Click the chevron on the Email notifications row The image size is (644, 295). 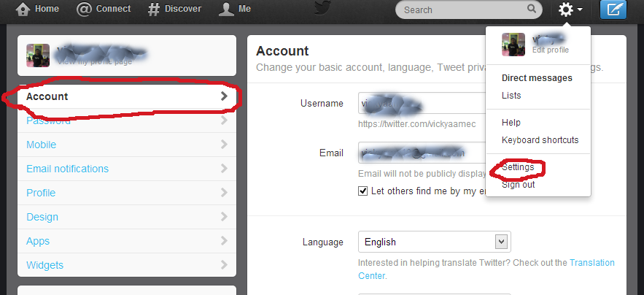tap(224, 168)
